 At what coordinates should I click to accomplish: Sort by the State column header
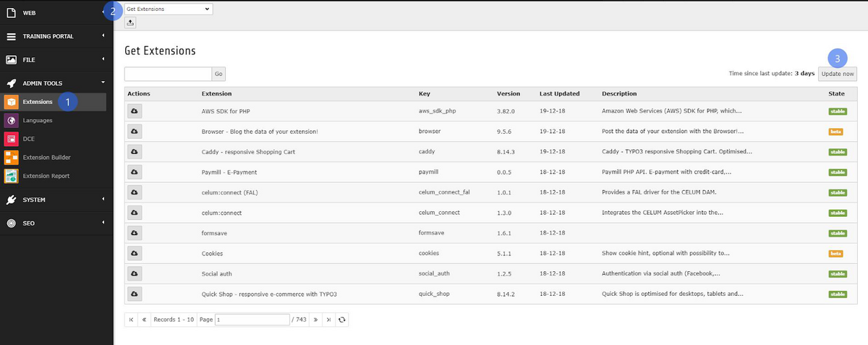pos(836,94)
